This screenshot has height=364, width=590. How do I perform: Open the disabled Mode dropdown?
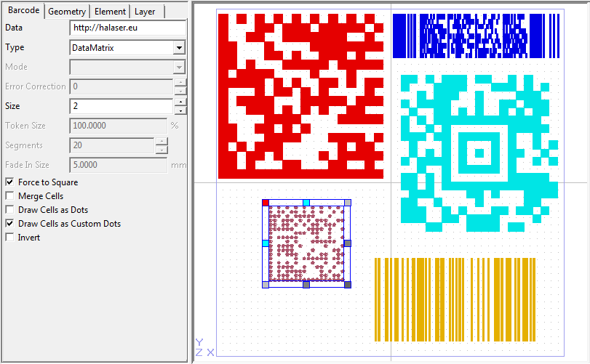click(x=127, y=68)
